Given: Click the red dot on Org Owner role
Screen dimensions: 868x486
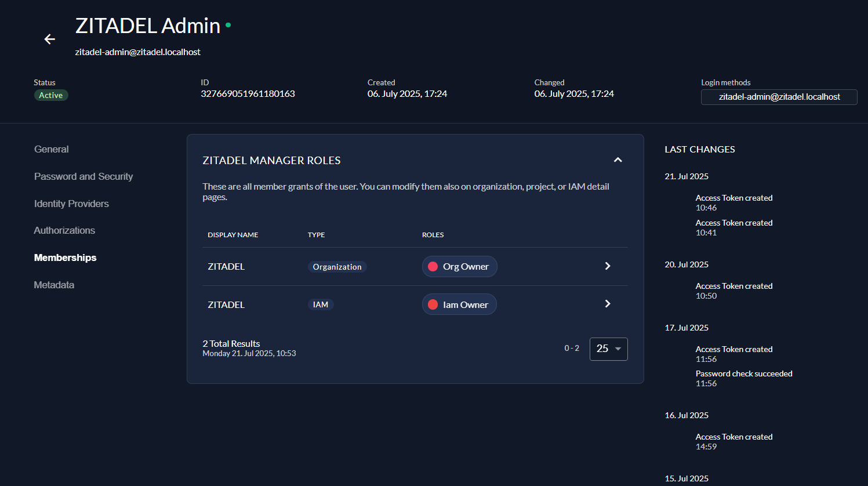Looking at the screenshot, I should pos(433,267).
